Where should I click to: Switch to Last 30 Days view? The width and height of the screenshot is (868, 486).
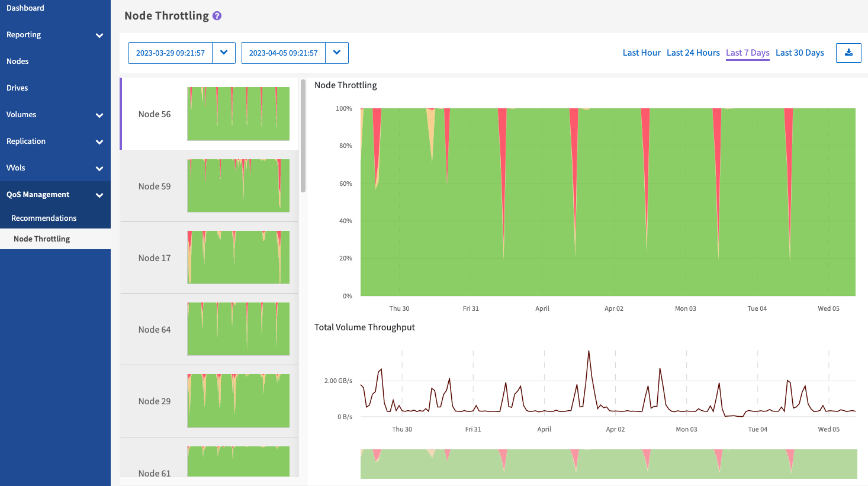[x=799, y=53]
